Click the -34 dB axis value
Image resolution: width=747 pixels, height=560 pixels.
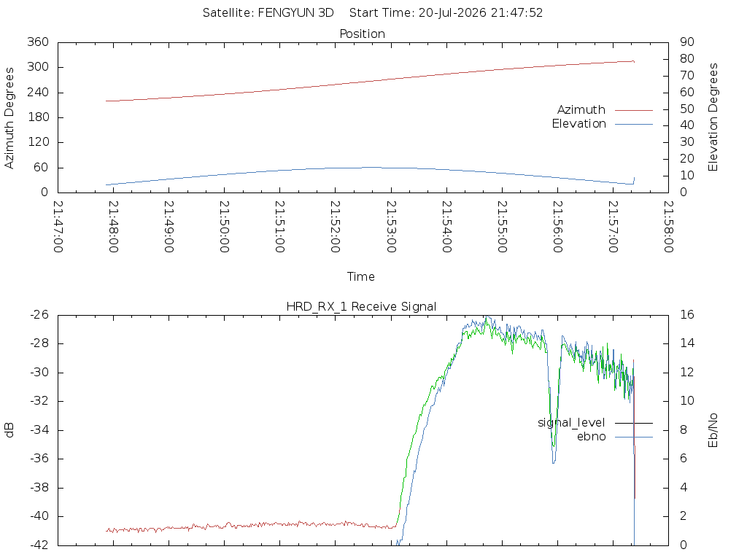click(39, 430)
